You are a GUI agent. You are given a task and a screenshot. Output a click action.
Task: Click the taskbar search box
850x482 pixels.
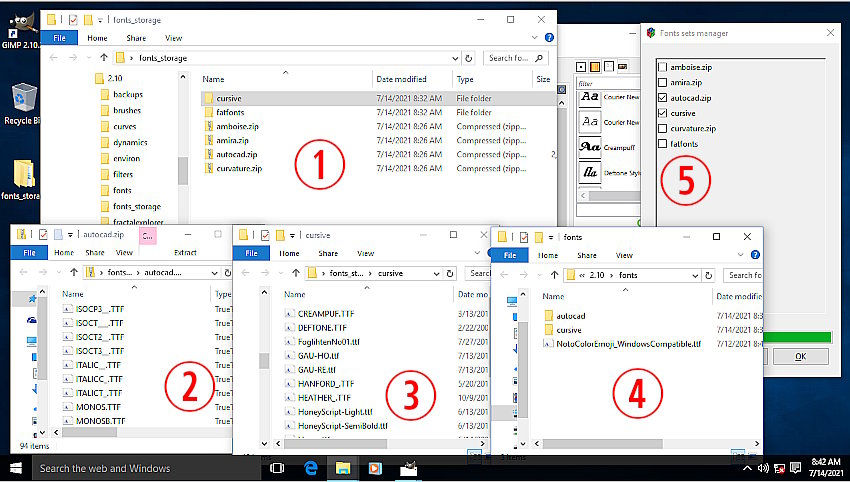tap(140, 468)
